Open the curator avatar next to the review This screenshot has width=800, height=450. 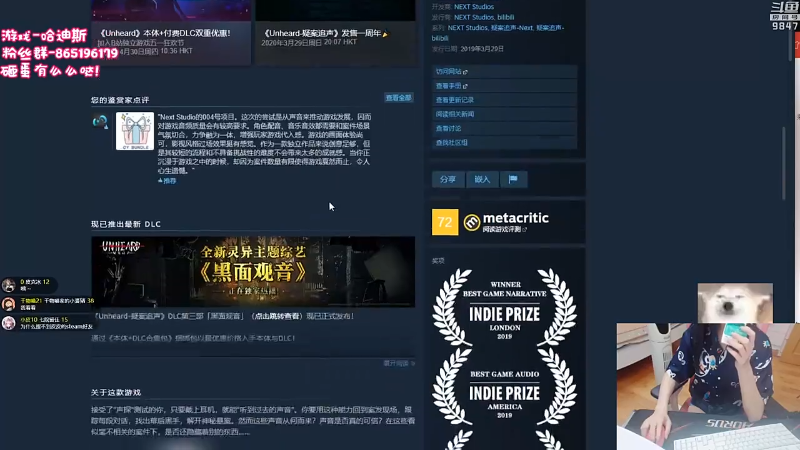(x=100, y=121)
